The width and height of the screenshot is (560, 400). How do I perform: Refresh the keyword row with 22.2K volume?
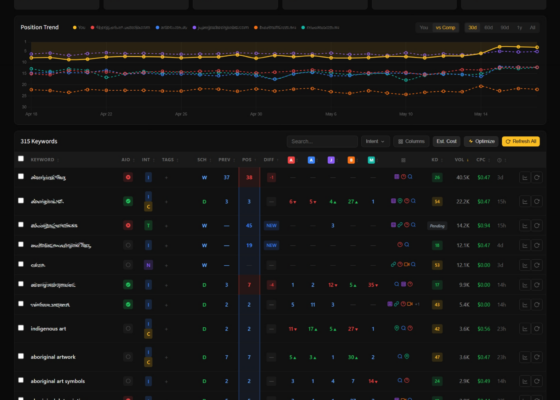coord(537,201)
